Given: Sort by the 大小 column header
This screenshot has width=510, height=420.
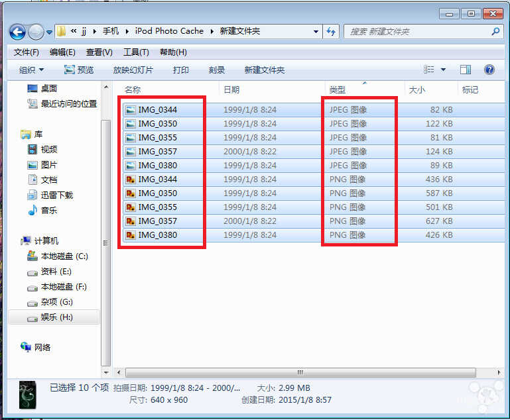Looking at the screenshot, I should point(416,89).
